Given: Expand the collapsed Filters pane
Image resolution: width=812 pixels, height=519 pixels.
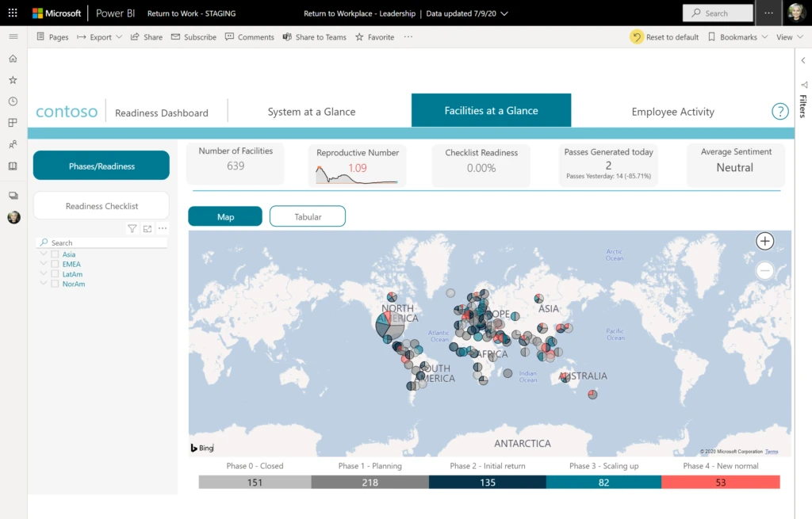Looking at the screenshot, I should click(x=802, y=60).
